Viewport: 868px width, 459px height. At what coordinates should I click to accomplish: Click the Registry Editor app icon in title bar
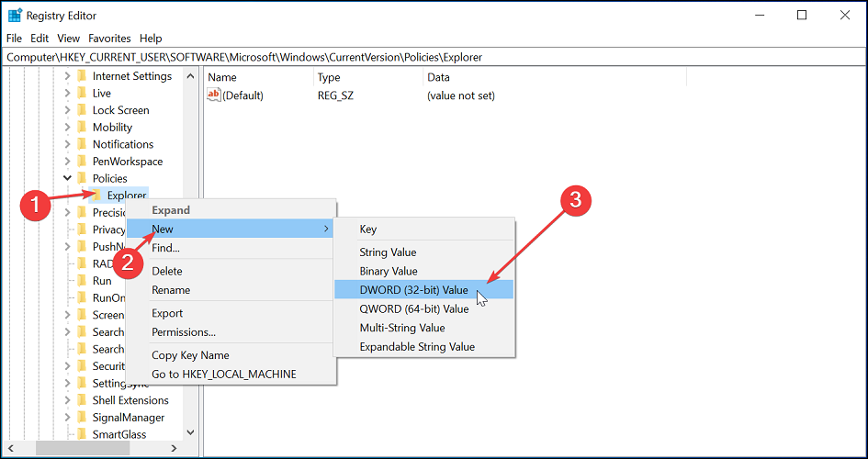(15, 15)
